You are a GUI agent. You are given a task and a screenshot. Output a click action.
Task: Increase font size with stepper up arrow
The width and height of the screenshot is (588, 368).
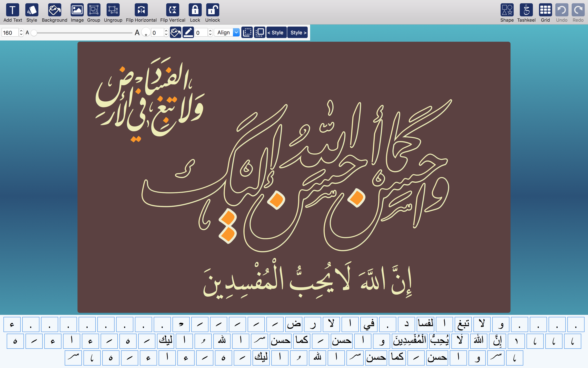pos(21,31)
